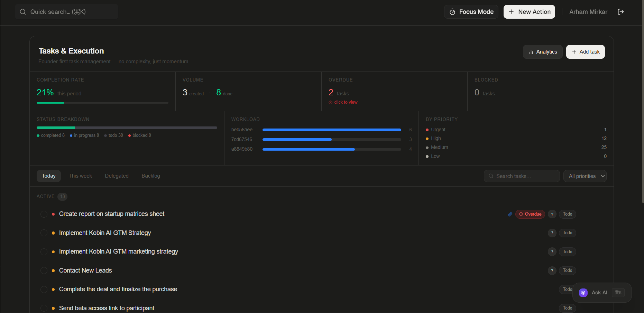Open Analytics with the bar chart icon
The width and height of the screenshot is (644, 313).
point(543,52)
